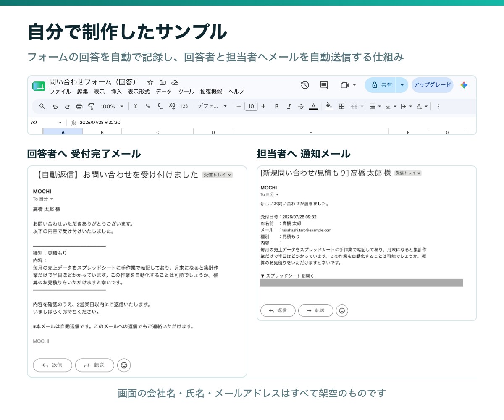This screenshot has width=504, height=420.
Task: Open the Gemini sparkle icon
Action: pyautogui.click(x=464, y=85)
